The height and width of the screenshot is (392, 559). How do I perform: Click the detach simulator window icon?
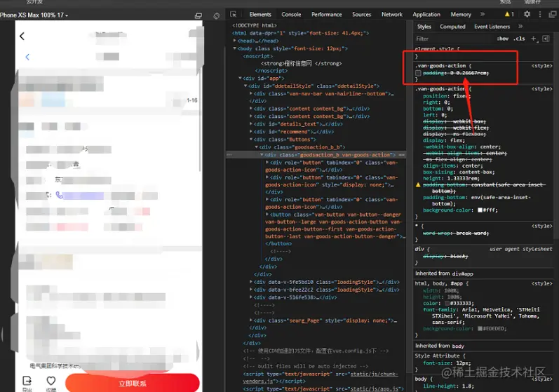point(198,15)
